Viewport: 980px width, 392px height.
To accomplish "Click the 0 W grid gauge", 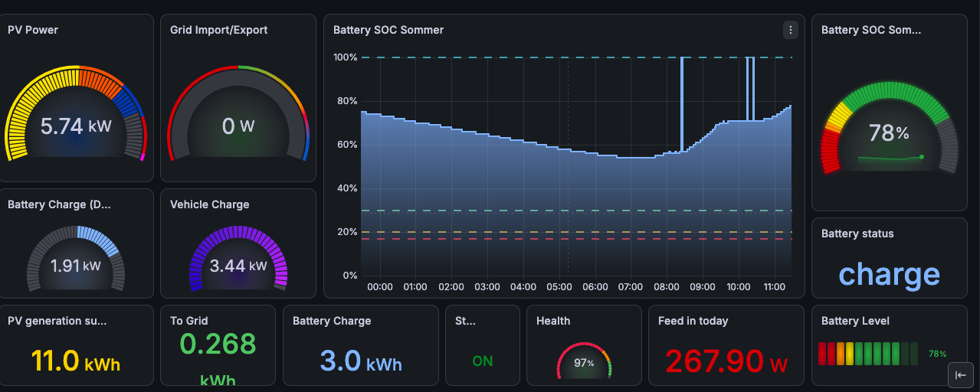I will (238, 115).
